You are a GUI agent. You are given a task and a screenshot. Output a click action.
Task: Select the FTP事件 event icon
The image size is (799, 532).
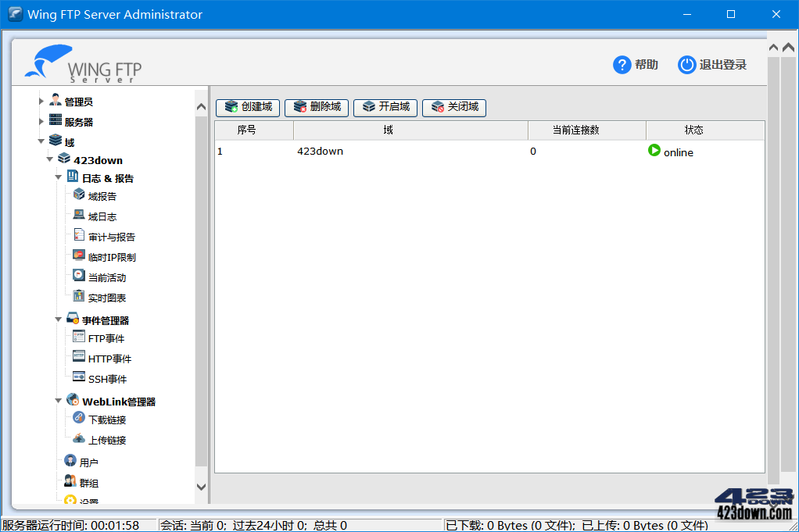[x=79, y=337]
